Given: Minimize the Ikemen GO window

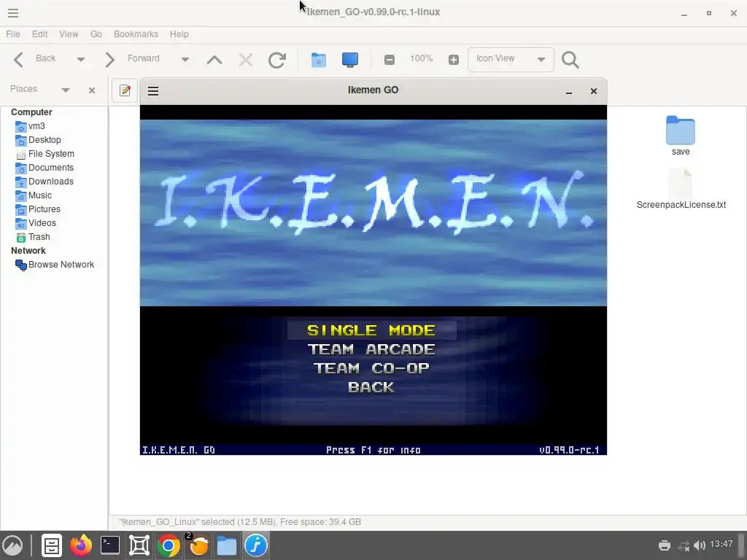Looking at the screenshot, I should [x=569, y=91].
